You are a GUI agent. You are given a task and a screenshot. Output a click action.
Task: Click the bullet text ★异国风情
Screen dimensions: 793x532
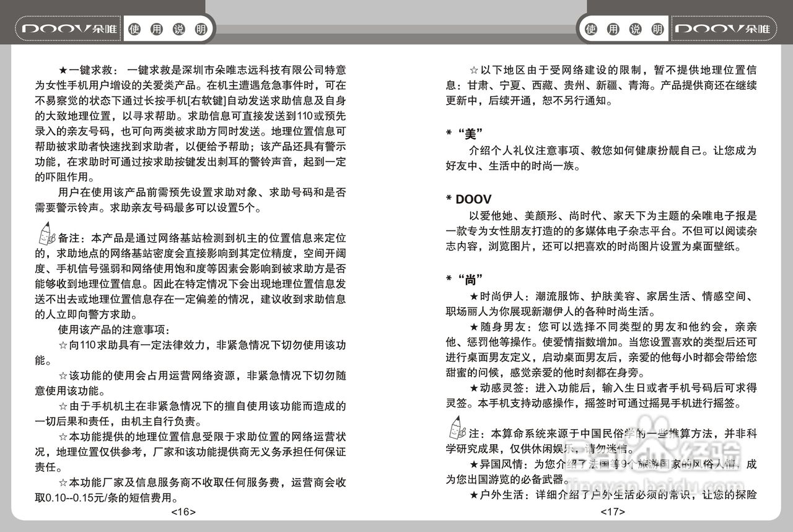pyautogui.click(x=499, y=464)
